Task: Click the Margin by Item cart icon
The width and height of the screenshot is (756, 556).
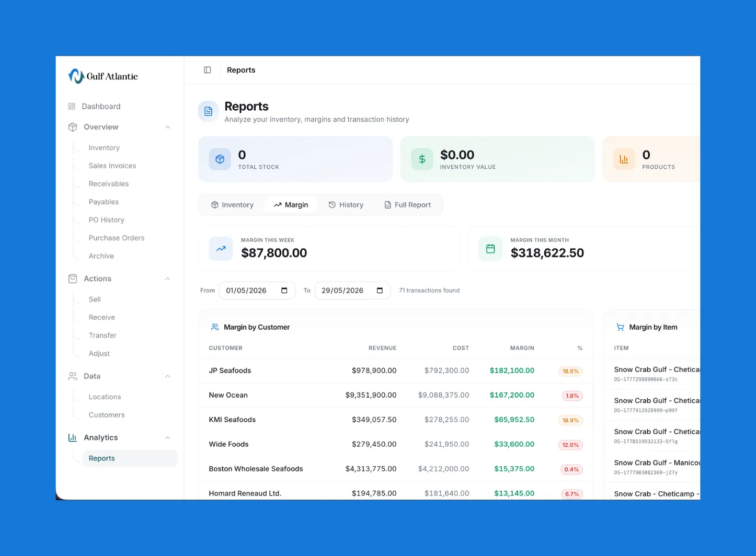Action: (620, 327)
